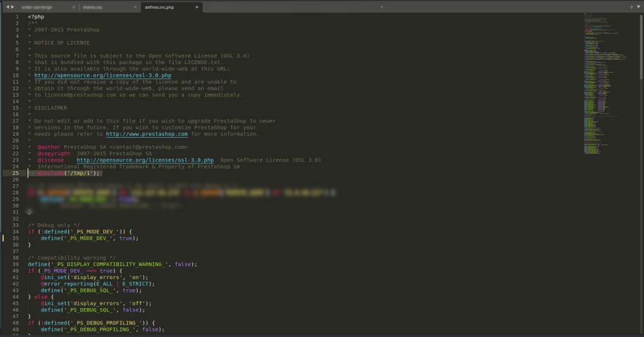This screenshot has height=337, width=644.
Task: Select line number 25 in the gutter
Action: point(16,173)
